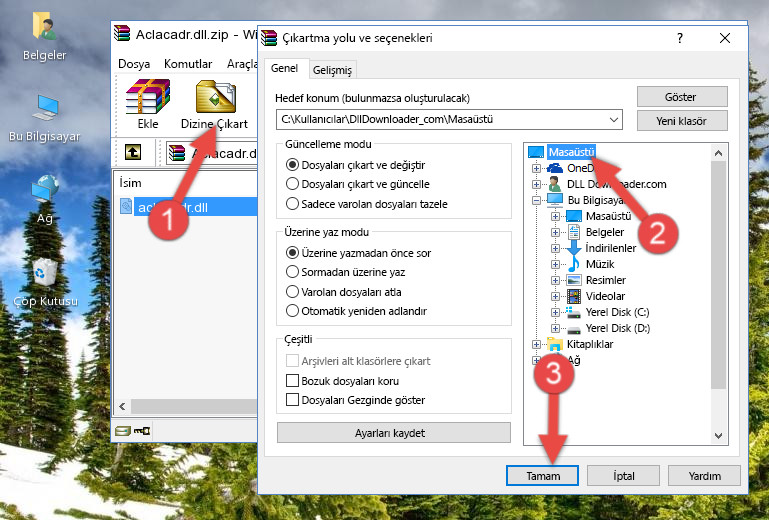The height and width of the screenshot is (520, 769).
Task: Expand Masaüstü under Bu Bilgisayar
Action: [555, 216]
